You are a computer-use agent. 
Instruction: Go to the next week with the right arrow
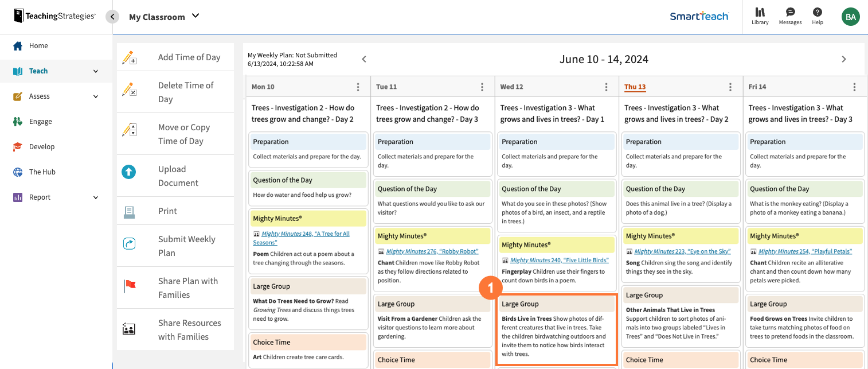click(x=844, y=59)
